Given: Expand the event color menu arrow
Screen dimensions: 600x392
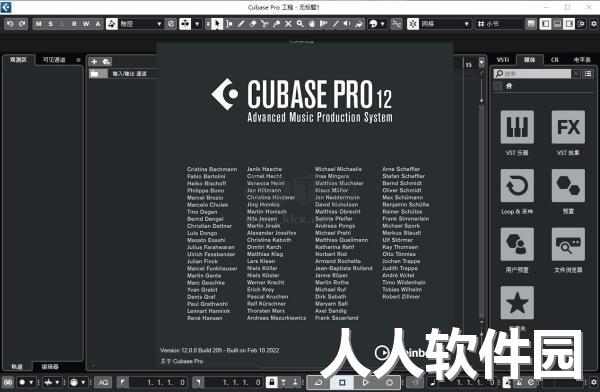Looking at the screenshot, I should [382, 24].
